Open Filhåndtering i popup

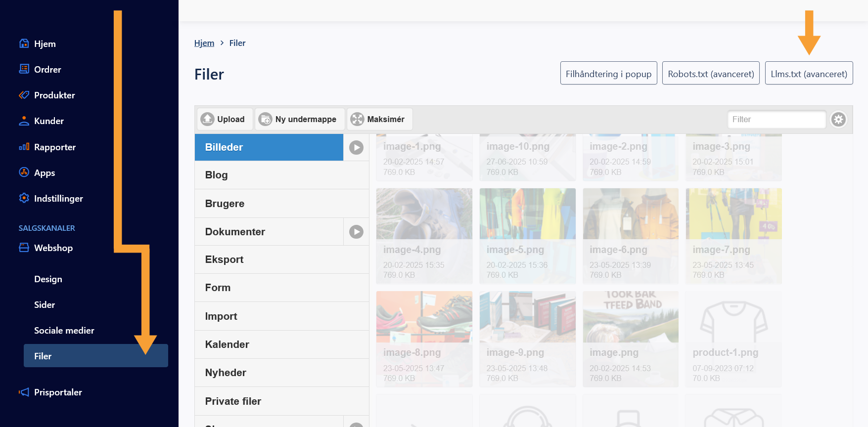(608, 73)
